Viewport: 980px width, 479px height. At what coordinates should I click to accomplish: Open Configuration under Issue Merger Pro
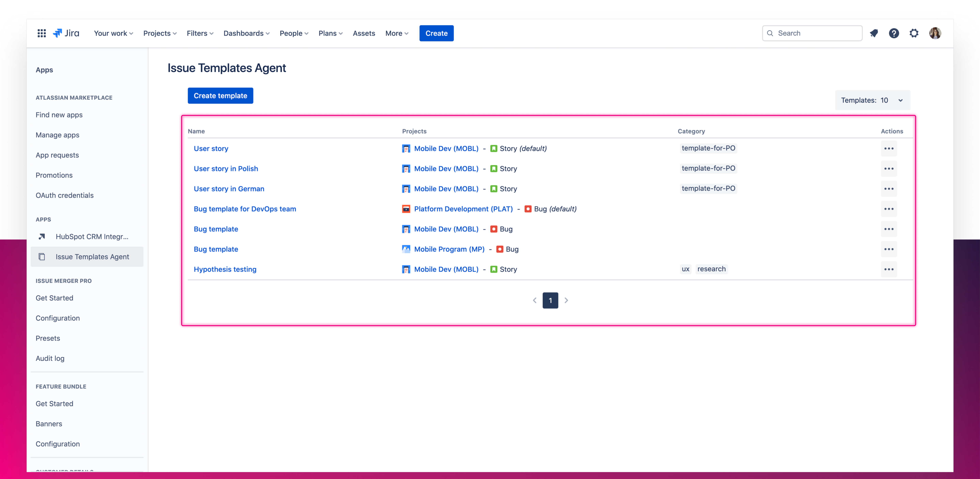coord(58,318)
